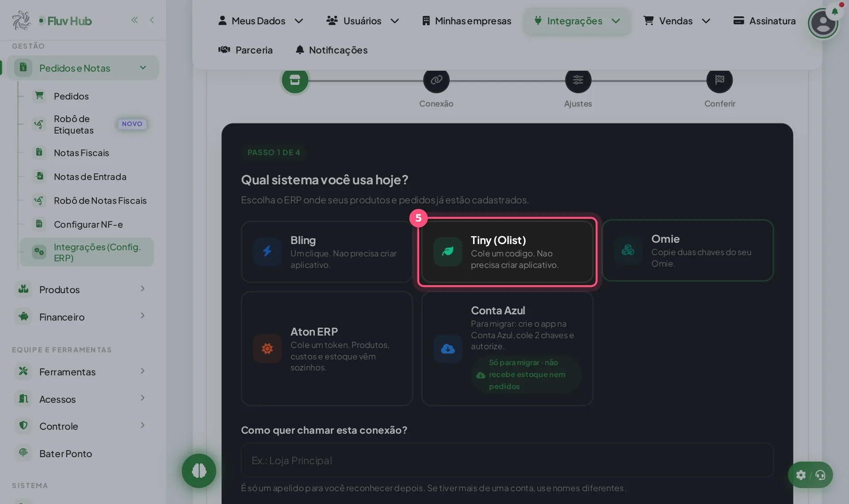This screenshot has height=504, width=849.
Task: Open Parceria menu item
Action: point(245,50)
